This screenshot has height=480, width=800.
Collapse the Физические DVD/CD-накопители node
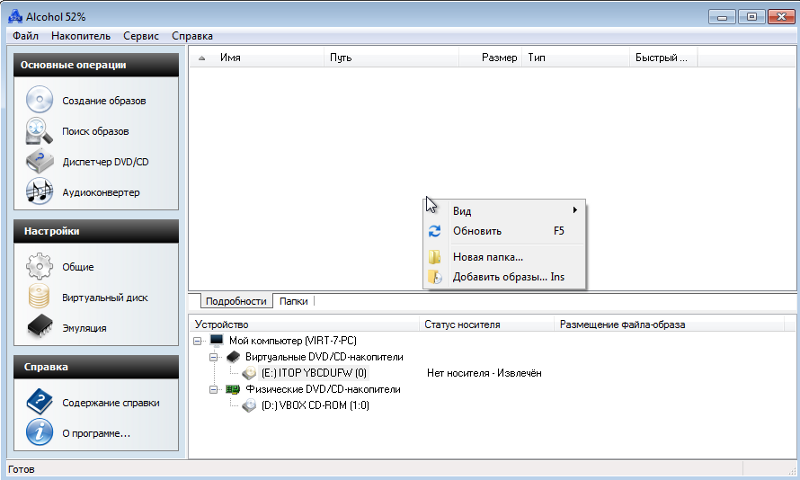click(214, 390)
